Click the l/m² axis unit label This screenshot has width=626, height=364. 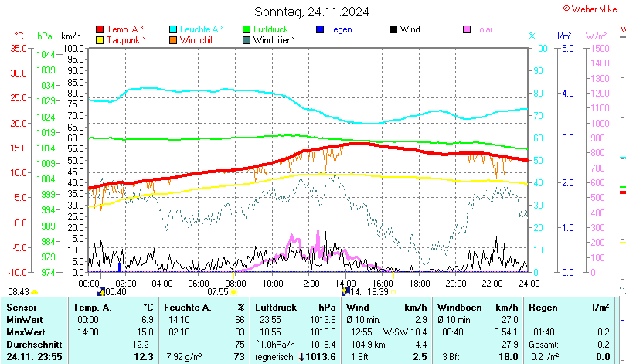tap(564, 36)
